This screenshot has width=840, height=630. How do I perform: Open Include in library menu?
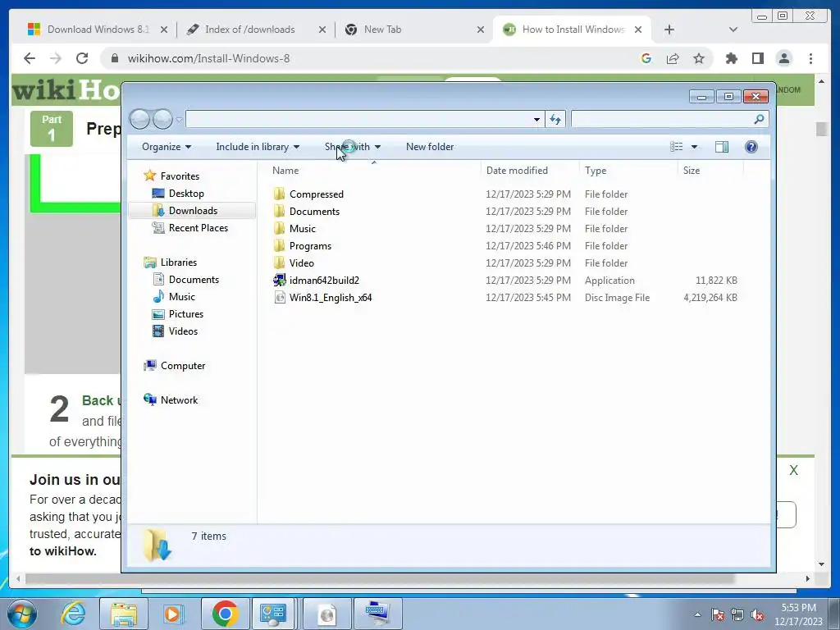click(x=257, y=147)
